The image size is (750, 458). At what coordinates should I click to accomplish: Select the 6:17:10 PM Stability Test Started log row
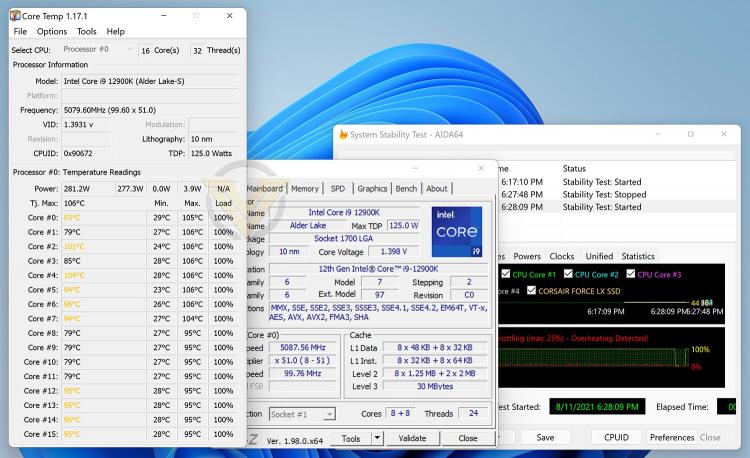[617, 182]
